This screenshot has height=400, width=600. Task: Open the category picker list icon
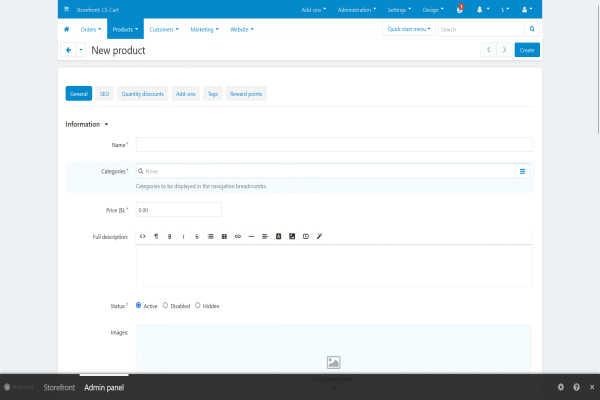click(x=522, y=171)
